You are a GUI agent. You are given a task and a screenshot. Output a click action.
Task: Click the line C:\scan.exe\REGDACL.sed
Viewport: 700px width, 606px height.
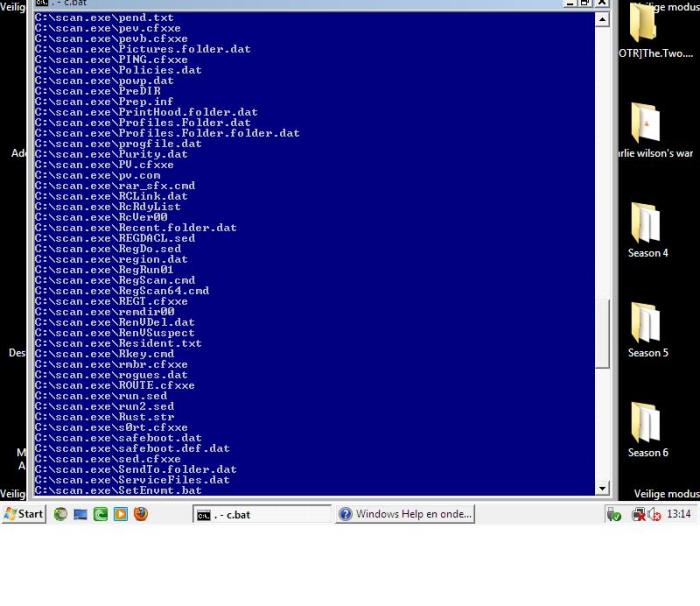115,238
